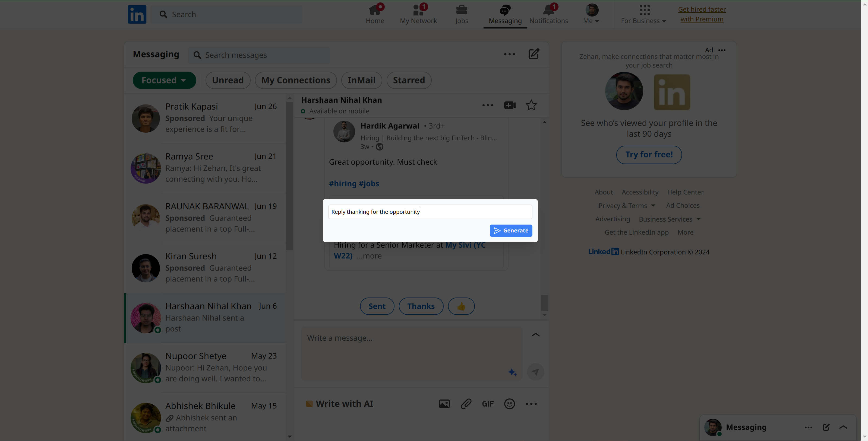The image size is (868, 441).
Task: Select the Unread filter
Action: point(228,80)
